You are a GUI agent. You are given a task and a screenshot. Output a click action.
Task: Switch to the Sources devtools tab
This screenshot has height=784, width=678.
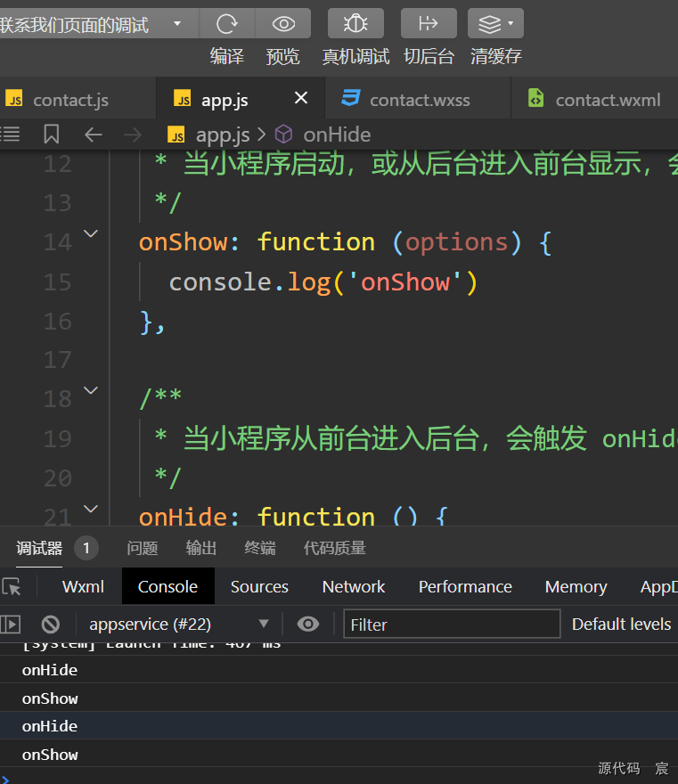coord(259,586)
